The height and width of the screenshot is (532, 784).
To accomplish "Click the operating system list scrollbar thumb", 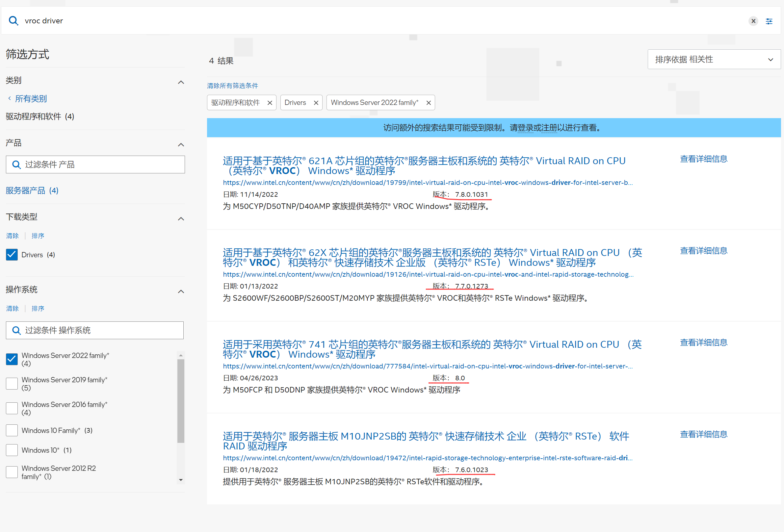I will pyautogui.click(x=181, y=401).
